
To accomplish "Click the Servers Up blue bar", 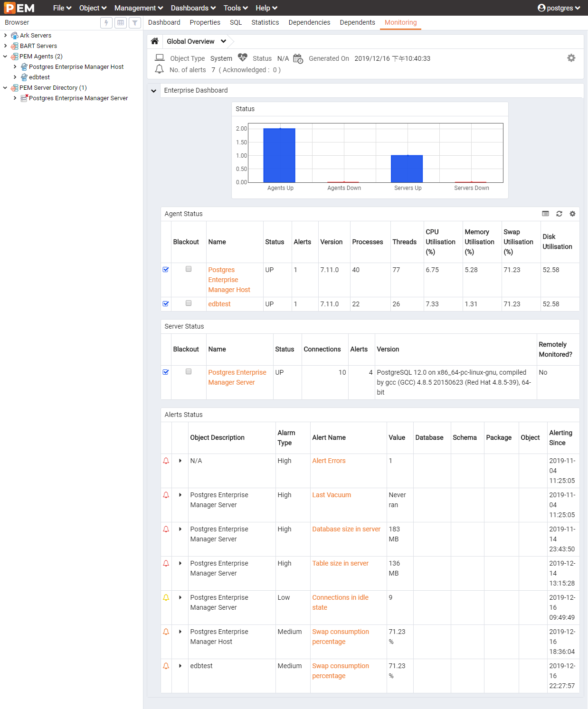I will tap(407, 169).
